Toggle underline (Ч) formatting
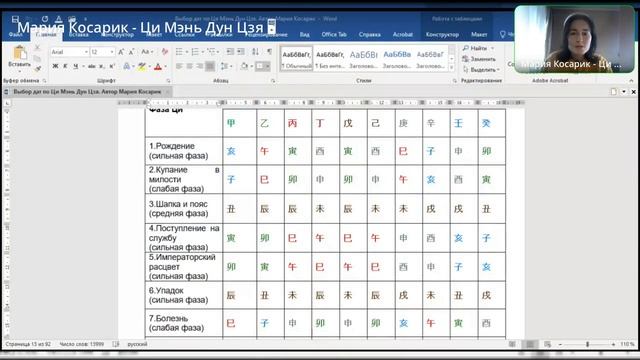Viewport: 640px width, 360px height. tap(76, 66)
